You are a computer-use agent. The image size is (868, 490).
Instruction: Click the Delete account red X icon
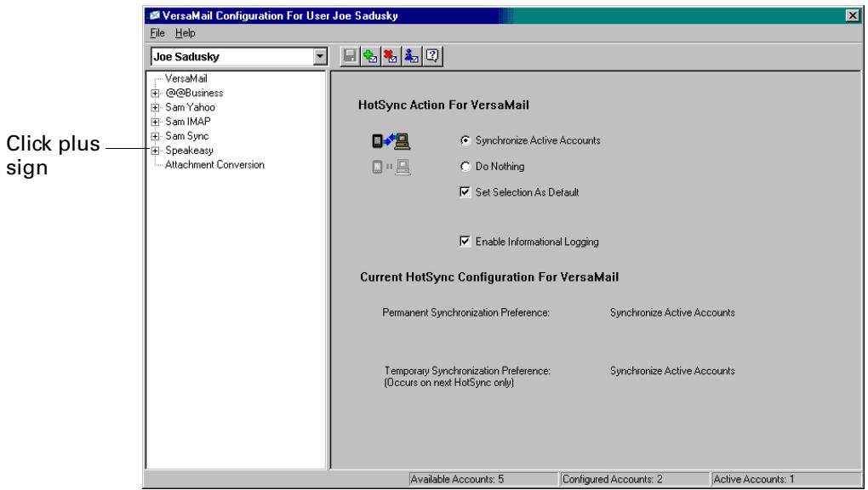coord(391,56)
